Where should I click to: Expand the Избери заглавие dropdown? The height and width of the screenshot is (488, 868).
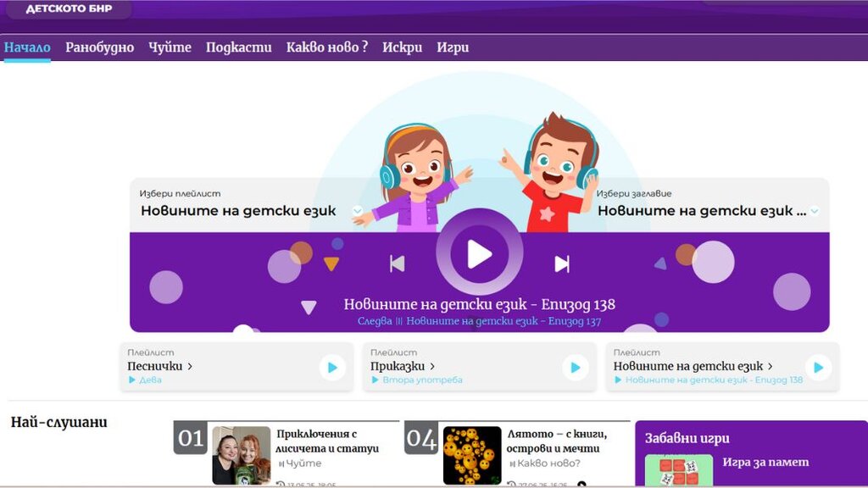(x=814, y=211)
